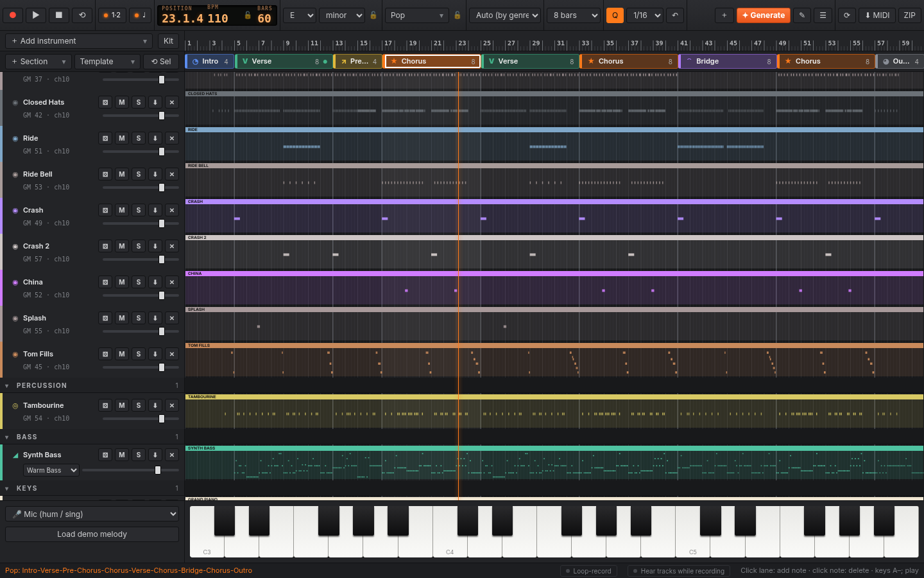924x578 pixels.
Task: Randomize the Closed Hats pattern with dice icon
Action: click(105, 102)
